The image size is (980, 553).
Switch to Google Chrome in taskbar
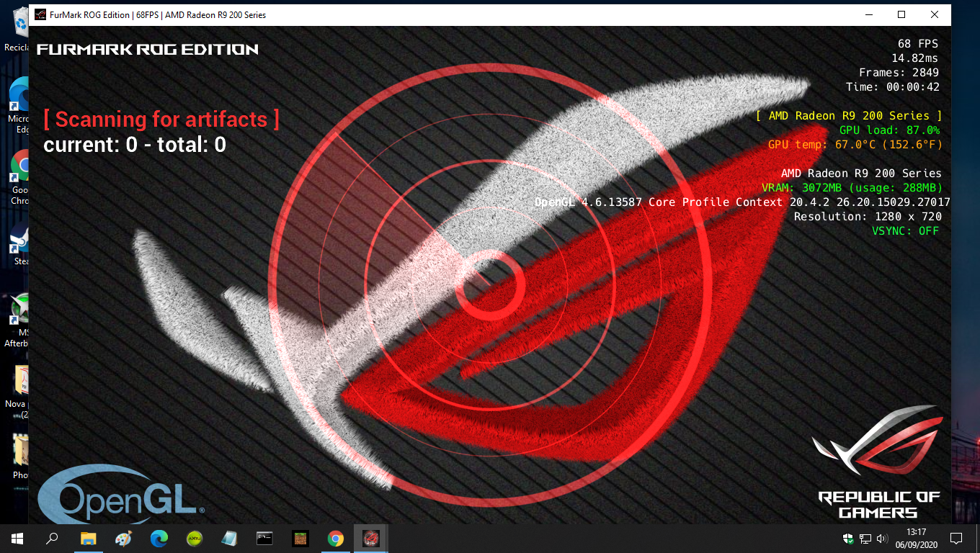(335, 538)
